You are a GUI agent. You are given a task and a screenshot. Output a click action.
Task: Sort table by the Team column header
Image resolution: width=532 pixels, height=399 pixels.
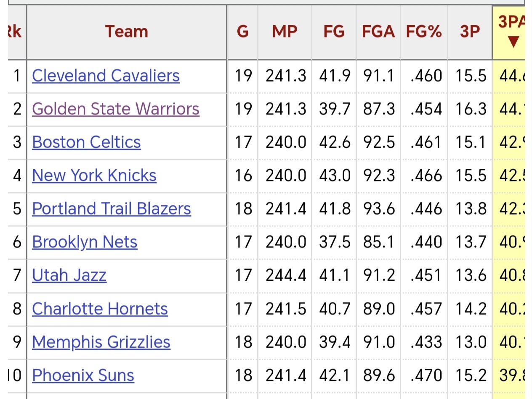126,32
